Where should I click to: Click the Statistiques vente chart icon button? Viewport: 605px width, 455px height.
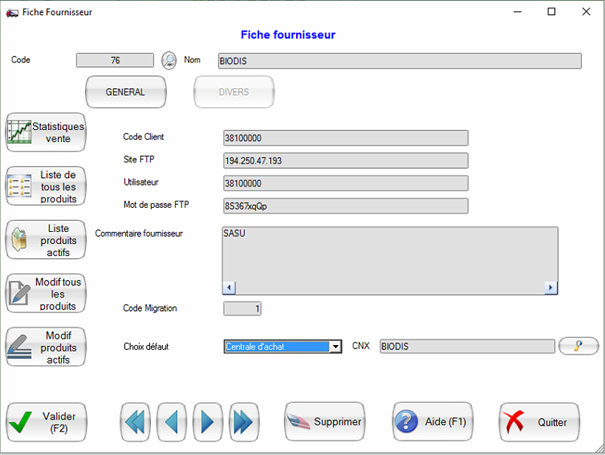[x=46, y=132]
